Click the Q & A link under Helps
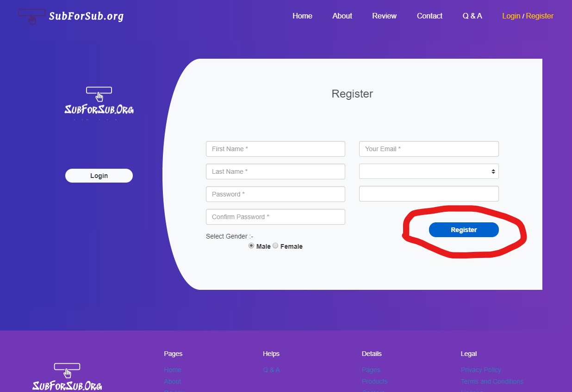This screenshot has height=392, width=572. tap(271, 370)
